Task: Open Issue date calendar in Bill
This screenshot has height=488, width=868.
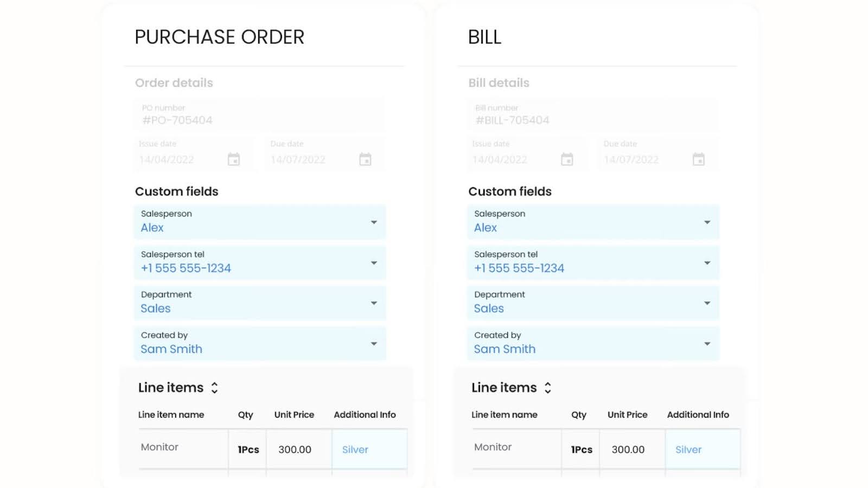Action: click(x=567, y=159)
